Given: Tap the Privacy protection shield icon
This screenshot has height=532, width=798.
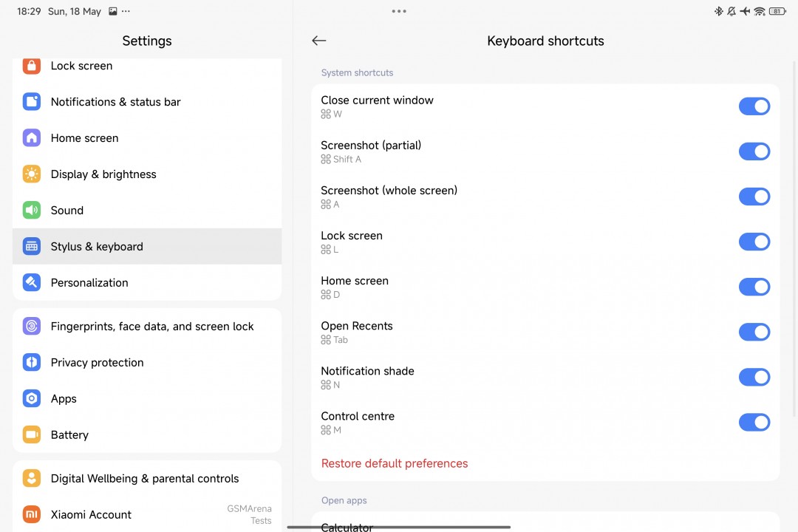Looking at the screenshot, I should click(32, 363).
